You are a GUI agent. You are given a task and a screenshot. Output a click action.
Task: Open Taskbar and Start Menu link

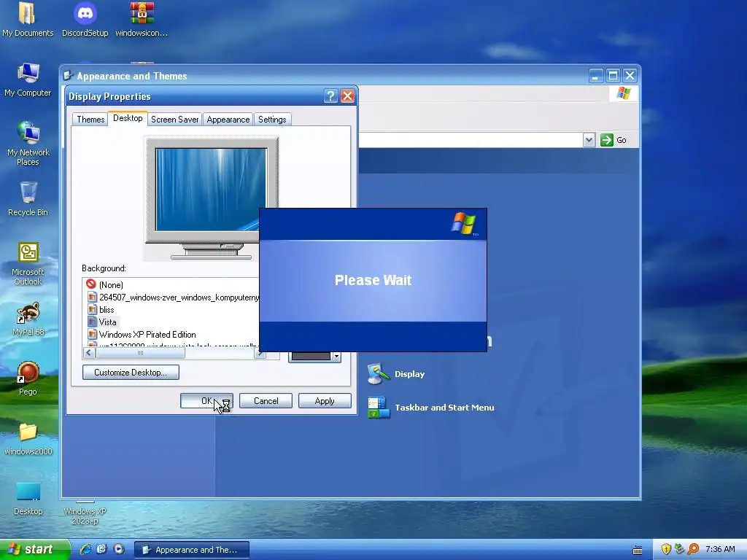point(444,408)
